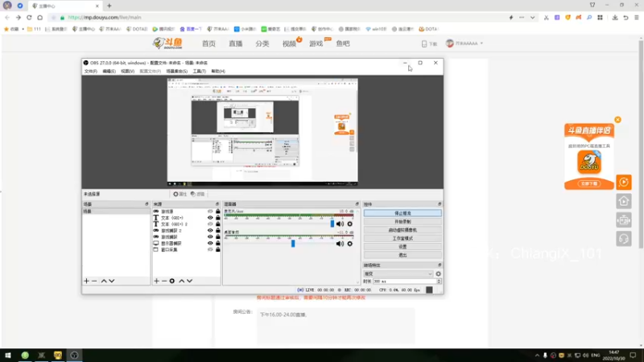Open the 编辑(E) menu in OBS
644x362 pixels.
point(109,72)
